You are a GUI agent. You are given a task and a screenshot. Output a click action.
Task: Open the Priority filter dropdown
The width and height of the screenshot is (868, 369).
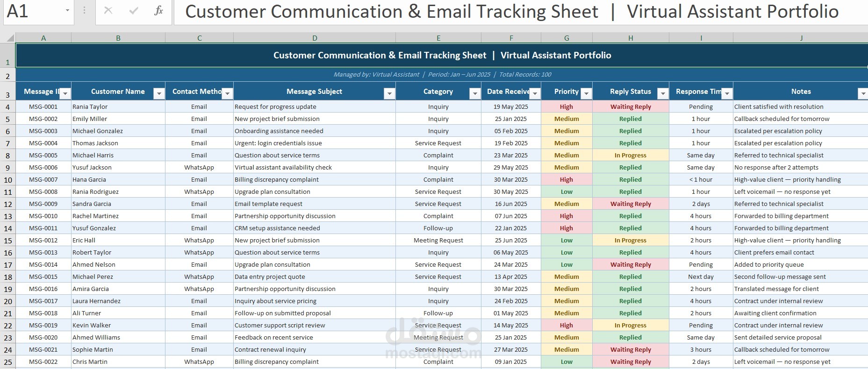[x=586, y=94]
